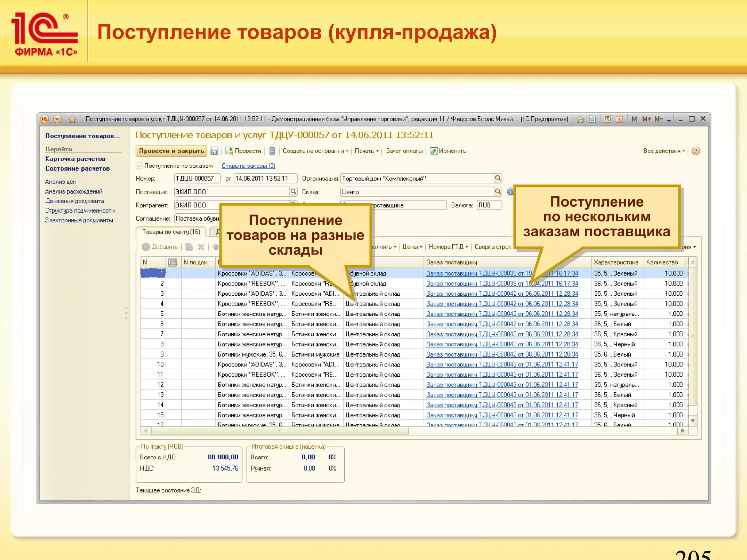747x560 pixels.
Task: Click the blue info icon near Склад
Action: (x=510, y=191)
